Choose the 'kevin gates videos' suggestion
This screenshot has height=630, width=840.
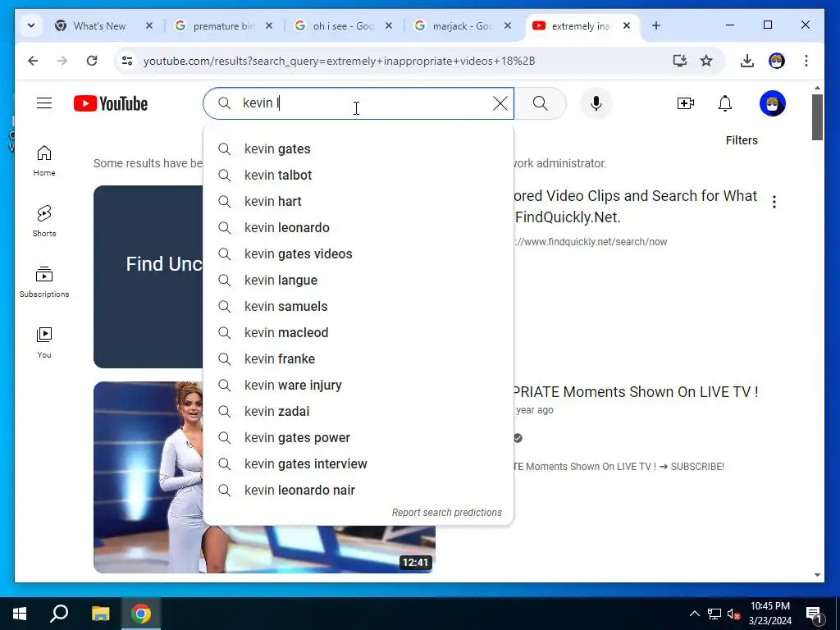point(358,254)
